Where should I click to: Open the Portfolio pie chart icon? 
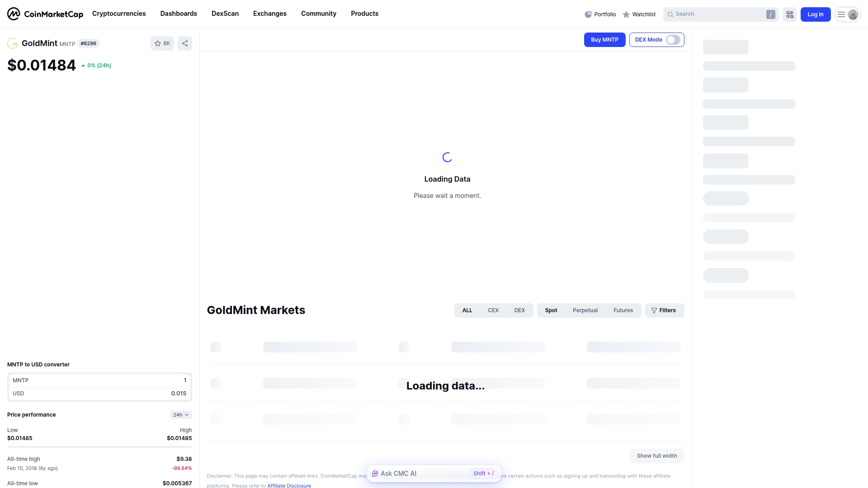point(588,14)
